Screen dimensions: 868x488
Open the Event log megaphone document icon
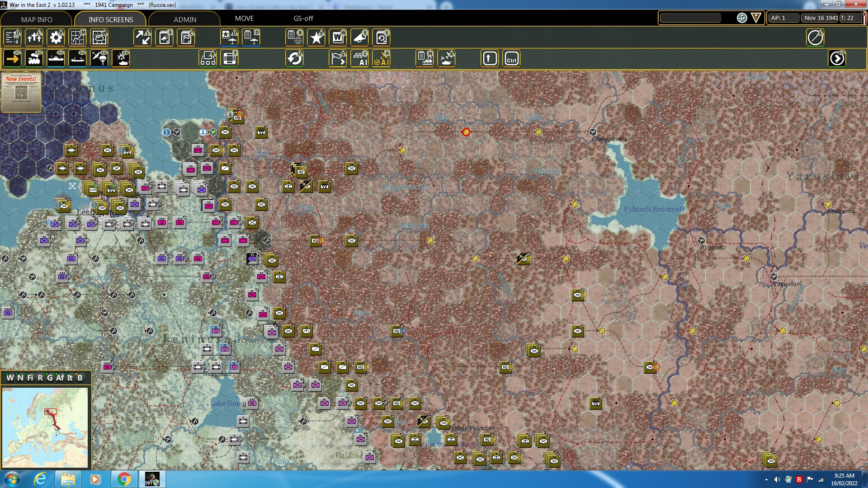(x=164, y=38)
